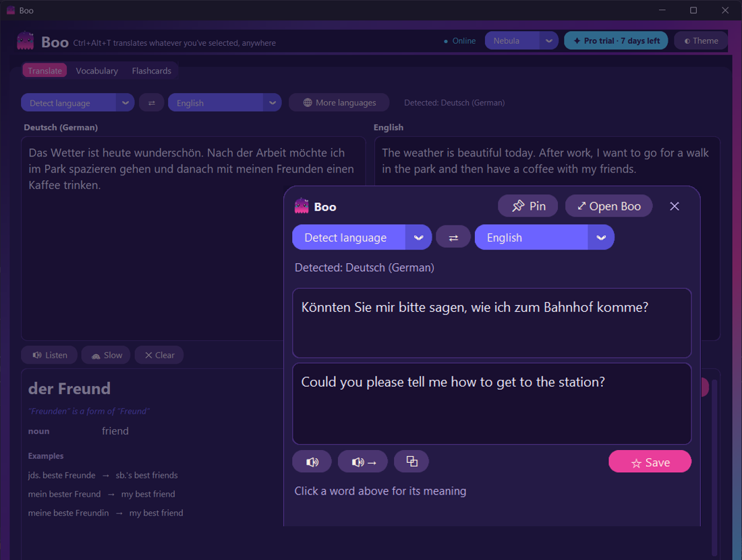Copy translation icon in popup
742x560 pixels.
(411, 461)
